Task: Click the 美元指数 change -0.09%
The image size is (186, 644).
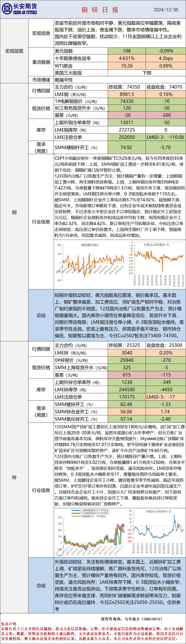Action: (166, 51)
